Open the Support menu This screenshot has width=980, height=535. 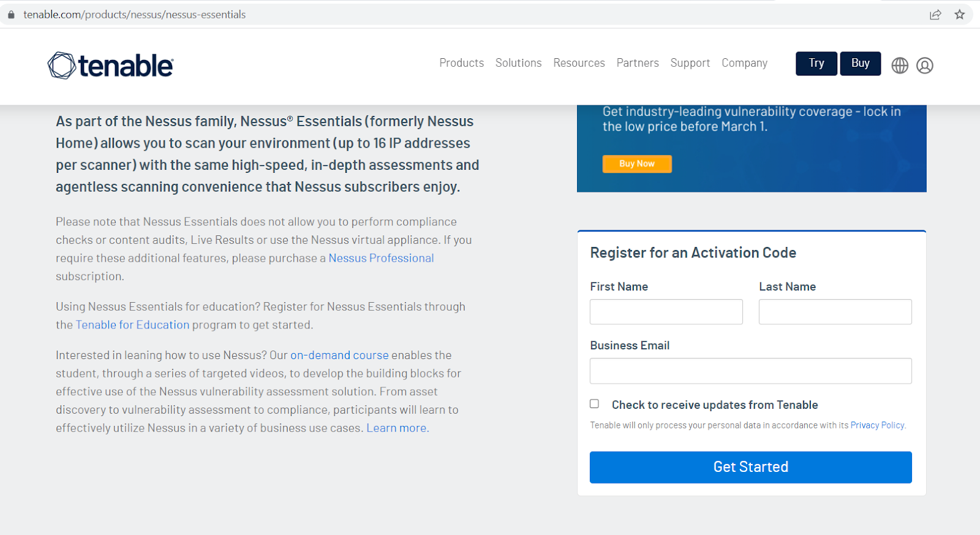(x=690, y=63)
